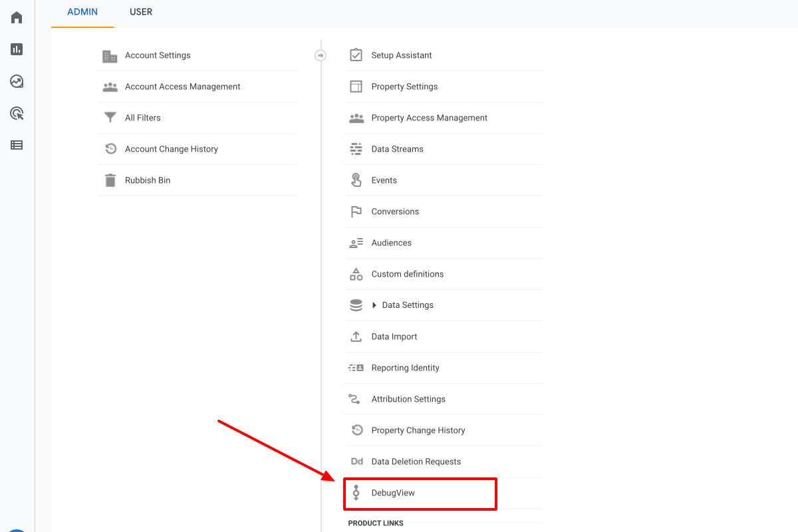Click the Events key icon
This screenshot has height=532, width=798.
(x=356, y=180)
